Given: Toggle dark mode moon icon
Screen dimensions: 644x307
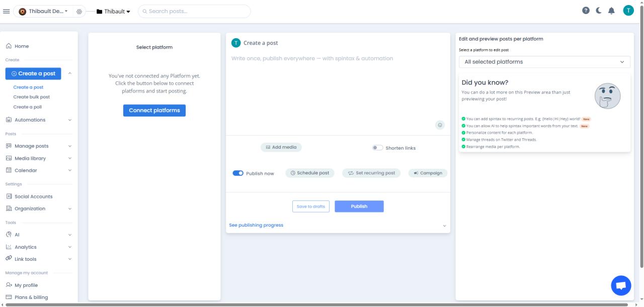Looking at the screenshot, I should click(x=599, y=11).
